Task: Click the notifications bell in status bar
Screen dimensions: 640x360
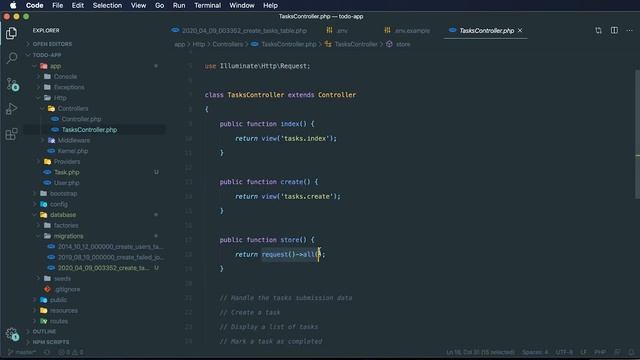Action: click(631, 352)
